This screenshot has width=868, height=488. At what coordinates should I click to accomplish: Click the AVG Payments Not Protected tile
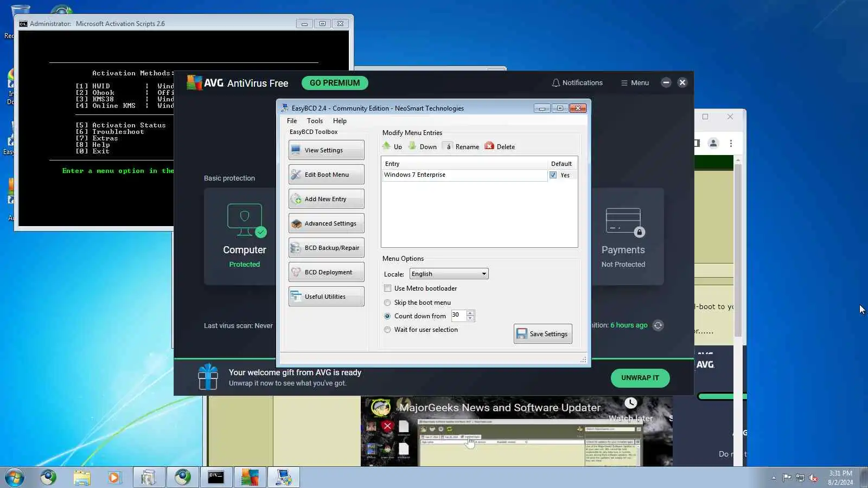(627, 236)
